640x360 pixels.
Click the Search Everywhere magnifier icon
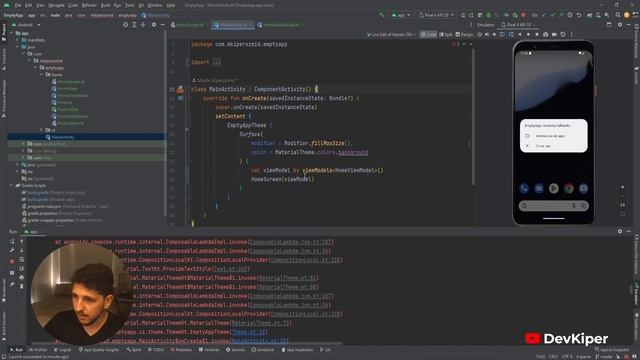click(618, 15)
